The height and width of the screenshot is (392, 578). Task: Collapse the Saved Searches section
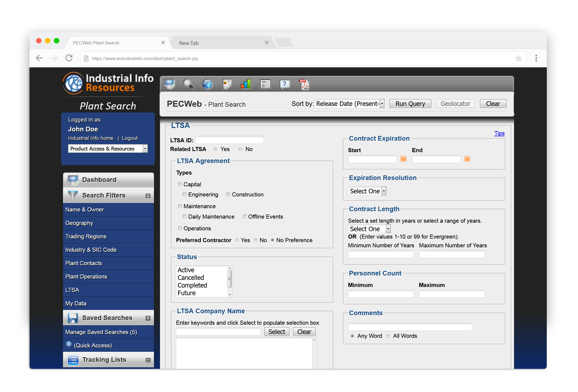coord(148,318)
